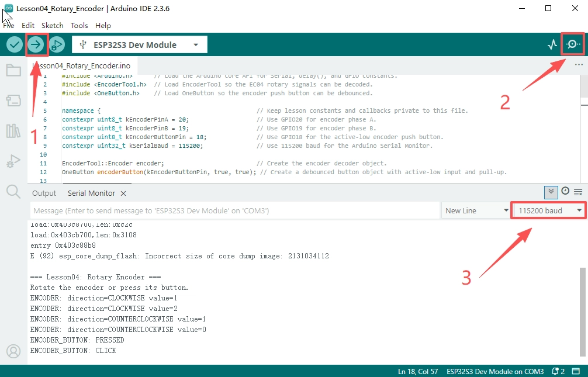Image resolution: width=588 pixels, height=377 pixels.
Task: Open the Help menu
Action: point(103,26)
